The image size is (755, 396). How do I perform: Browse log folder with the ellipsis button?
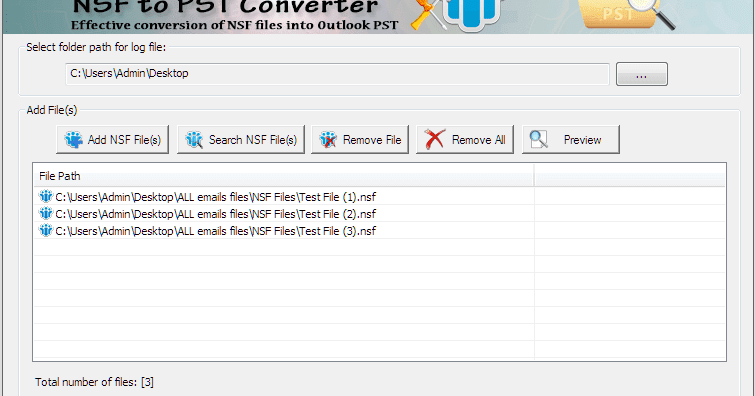(x=642, y=74)
